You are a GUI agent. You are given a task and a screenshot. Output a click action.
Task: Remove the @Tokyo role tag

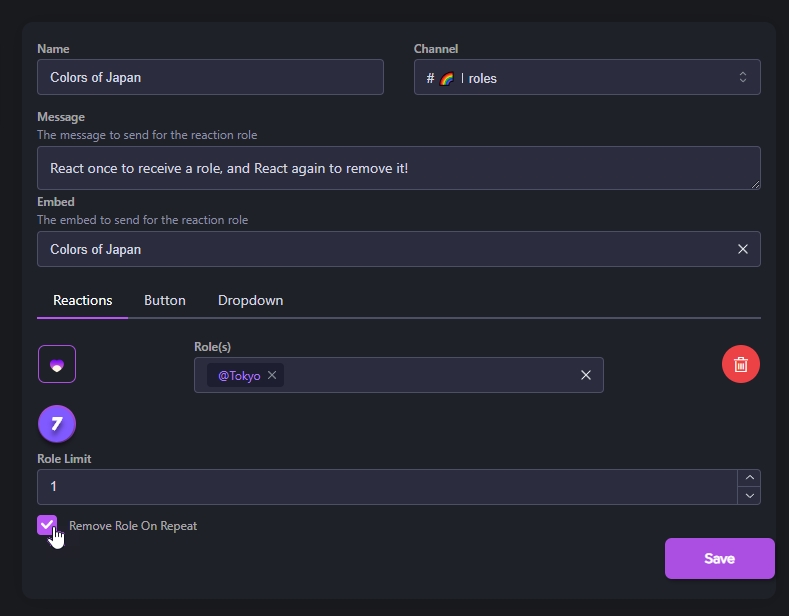point(272,375)
